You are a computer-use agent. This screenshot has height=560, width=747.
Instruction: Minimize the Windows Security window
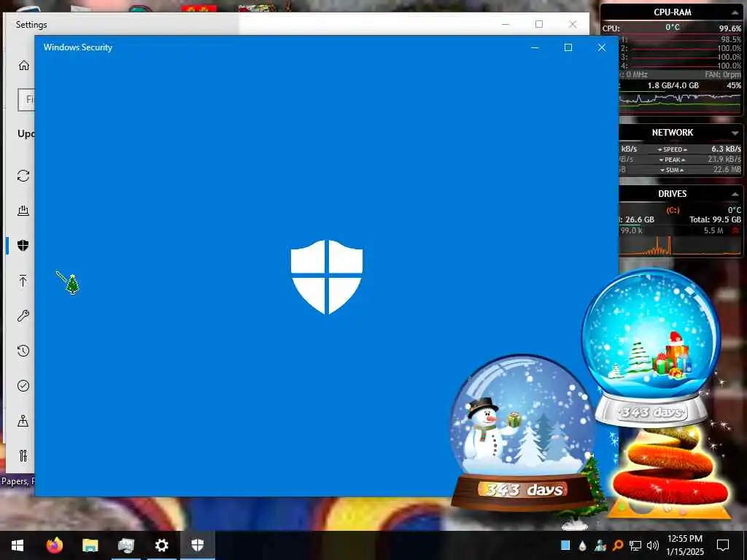click(535, 47)
